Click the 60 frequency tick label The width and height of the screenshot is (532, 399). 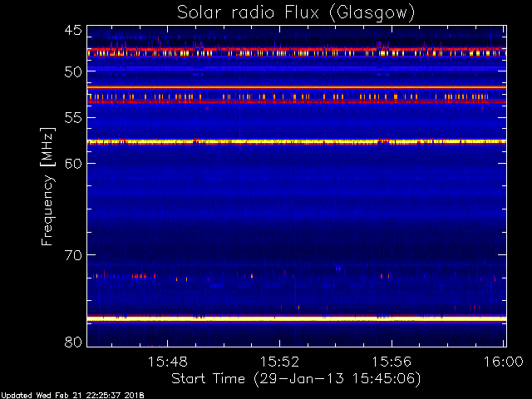73,163
